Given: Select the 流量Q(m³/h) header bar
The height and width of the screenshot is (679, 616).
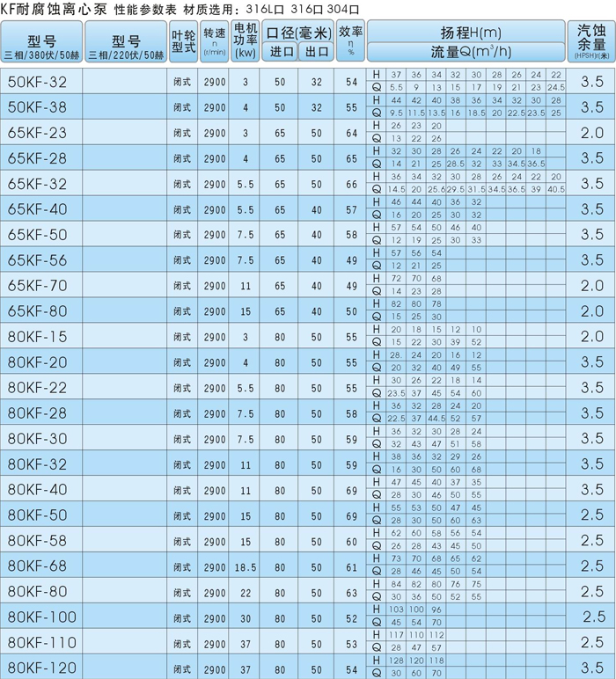Looking at the screenshot, I should point(466,53).
